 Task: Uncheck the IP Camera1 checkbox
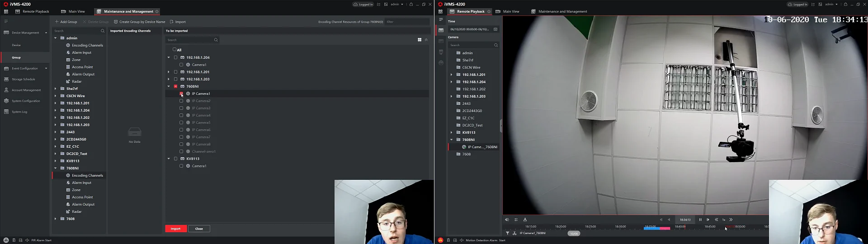pyautogui.click(x=181, y=94)
